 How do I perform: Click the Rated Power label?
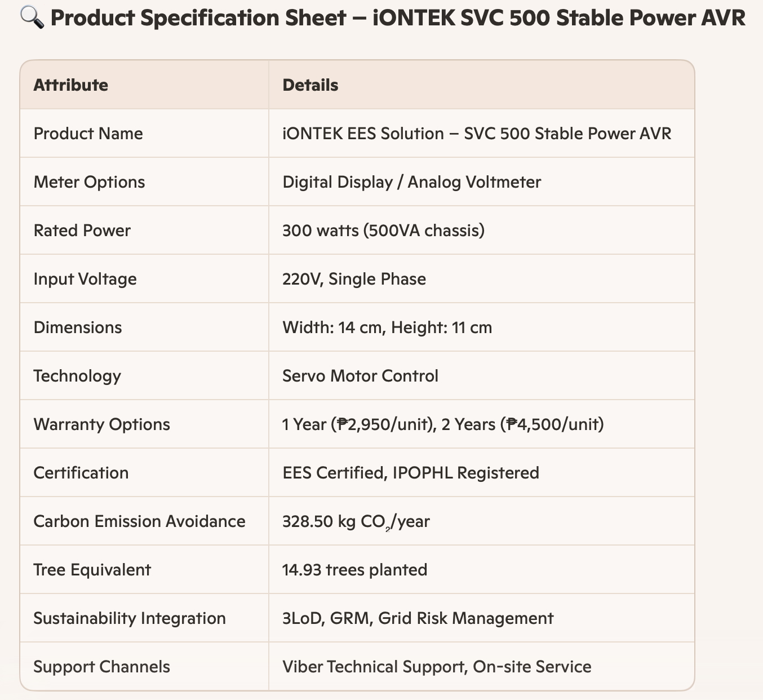[82, 231]
